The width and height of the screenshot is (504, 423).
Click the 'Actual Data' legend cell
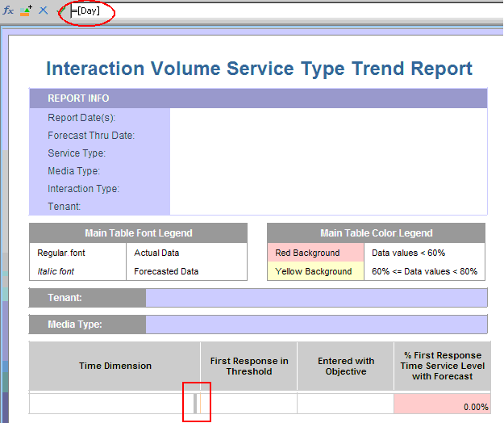tap(186, 253)
